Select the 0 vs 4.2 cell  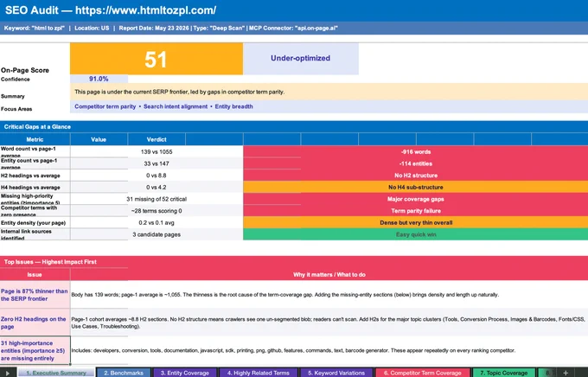click(157, 187)
